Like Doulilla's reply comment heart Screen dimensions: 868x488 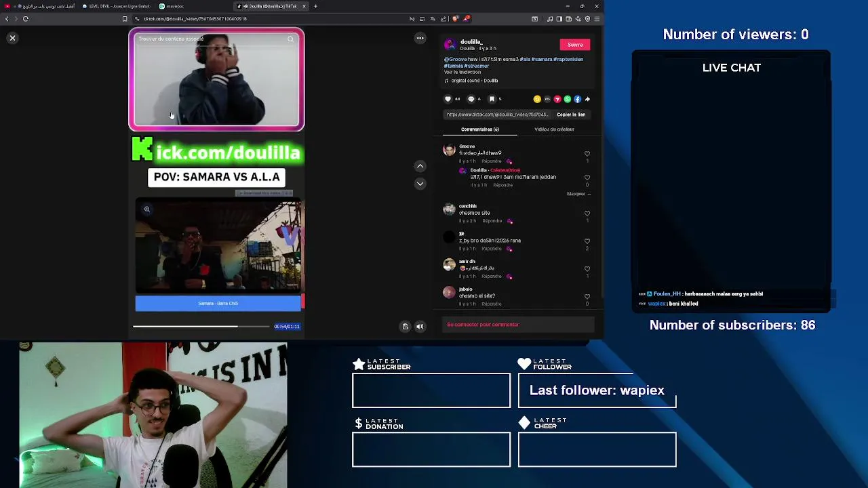(x=587, y=178)
